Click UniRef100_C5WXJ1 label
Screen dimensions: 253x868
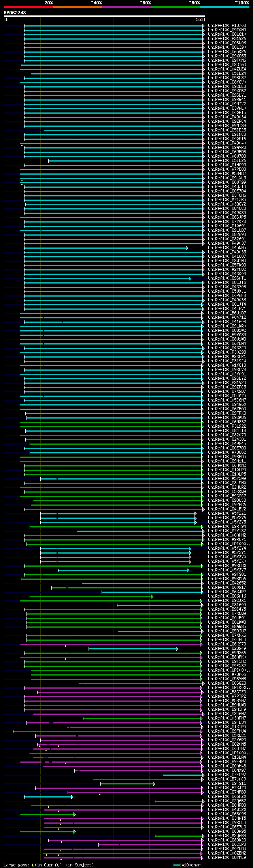(x=227, y=291)
